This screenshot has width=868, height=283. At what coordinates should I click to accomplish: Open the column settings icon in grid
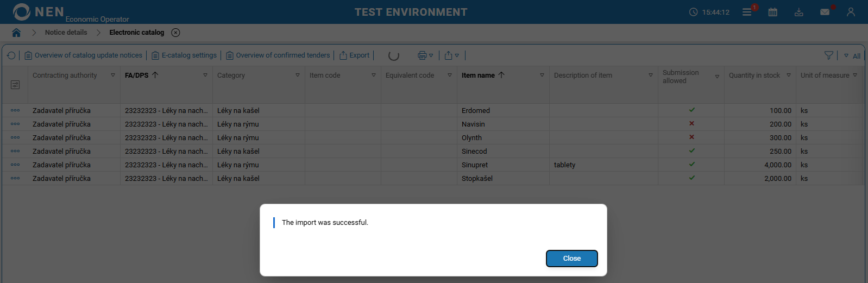(15, 85)
